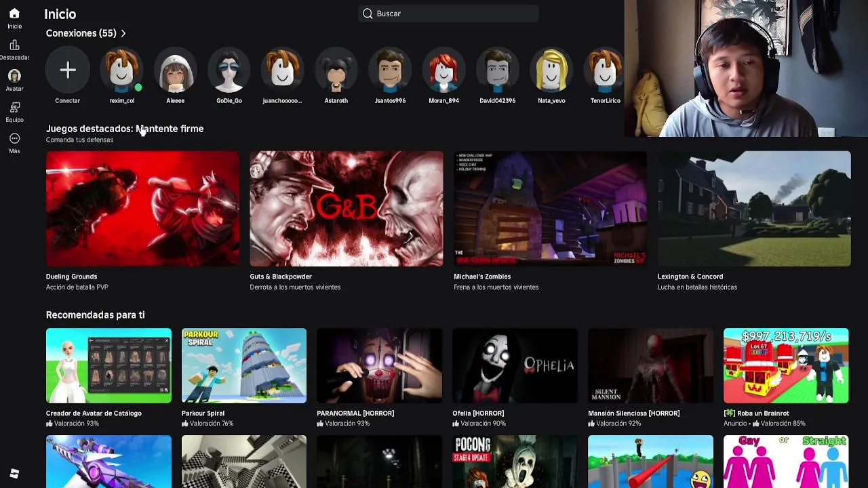Open Ofelia [HORROR] game thumbnail
868x488 pixels.
[x=515, y=366]
